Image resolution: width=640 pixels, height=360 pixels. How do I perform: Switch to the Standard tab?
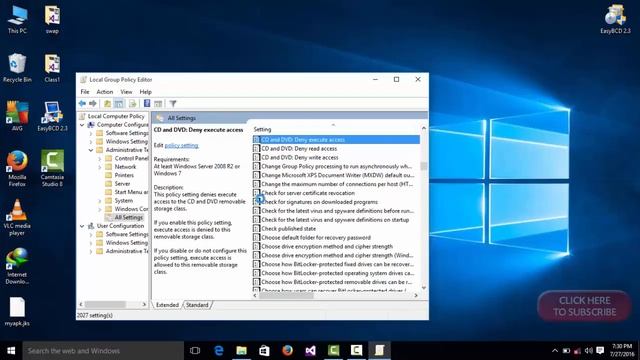(197, 305)
